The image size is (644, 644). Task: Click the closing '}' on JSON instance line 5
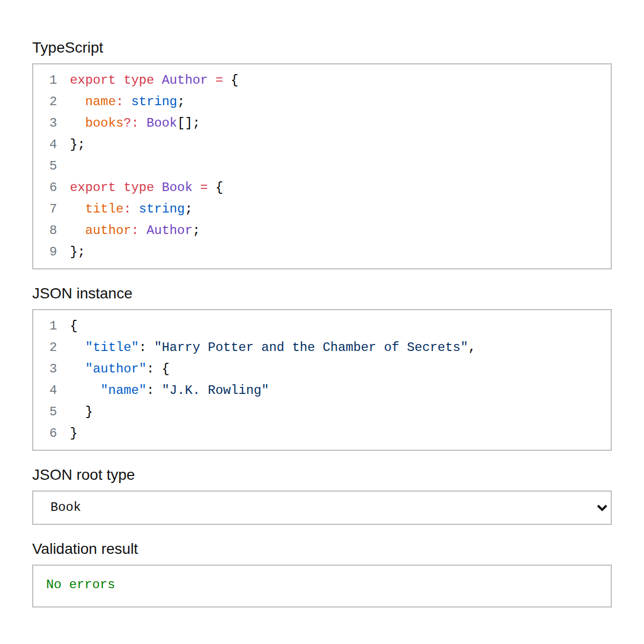89,412
